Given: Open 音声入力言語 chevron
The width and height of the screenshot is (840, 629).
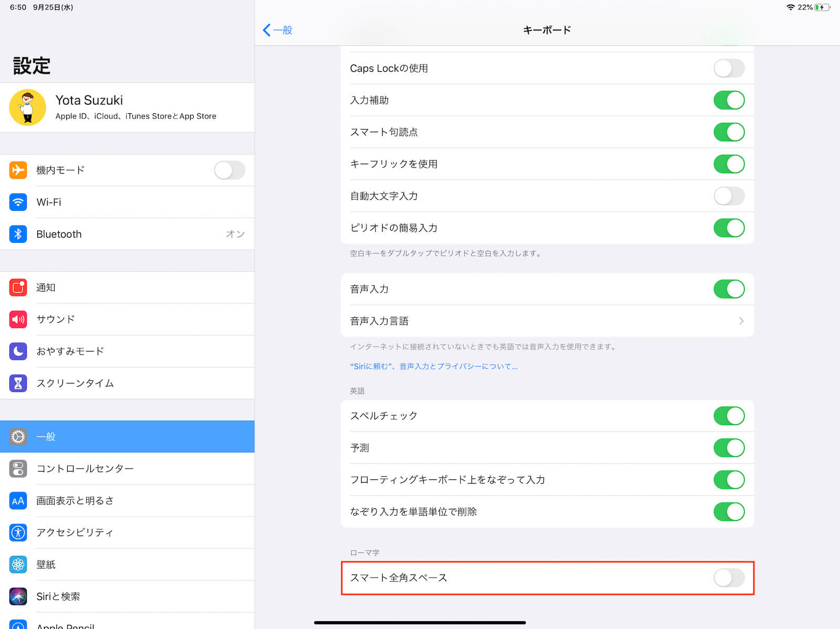Looking at the screenshot, I should (x=741, y=321).
